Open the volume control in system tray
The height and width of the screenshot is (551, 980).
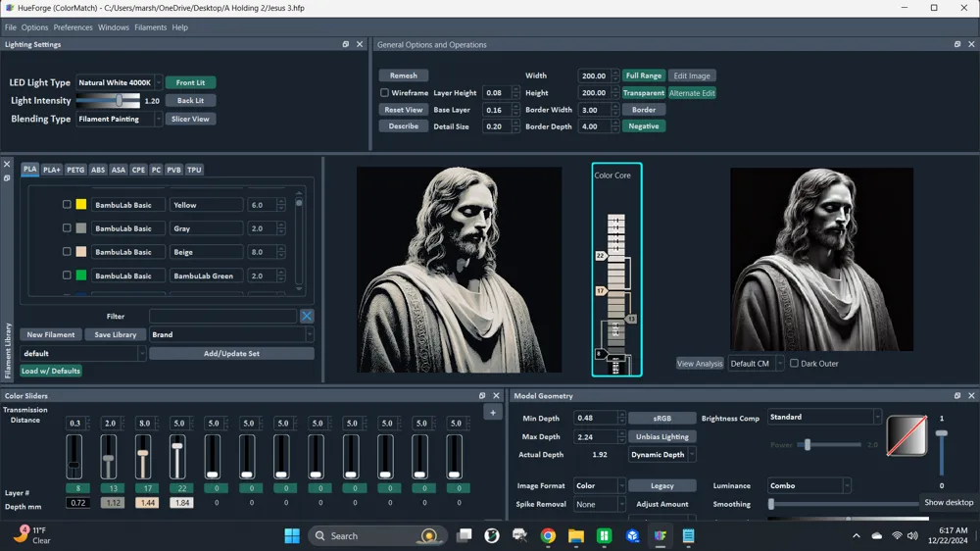[912, 536]
